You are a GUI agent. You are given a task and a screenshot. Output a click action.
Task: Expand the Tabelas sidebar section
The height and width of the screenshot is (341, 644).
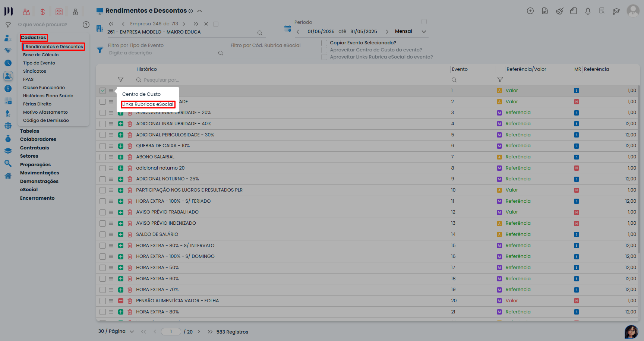click(29, 131)
